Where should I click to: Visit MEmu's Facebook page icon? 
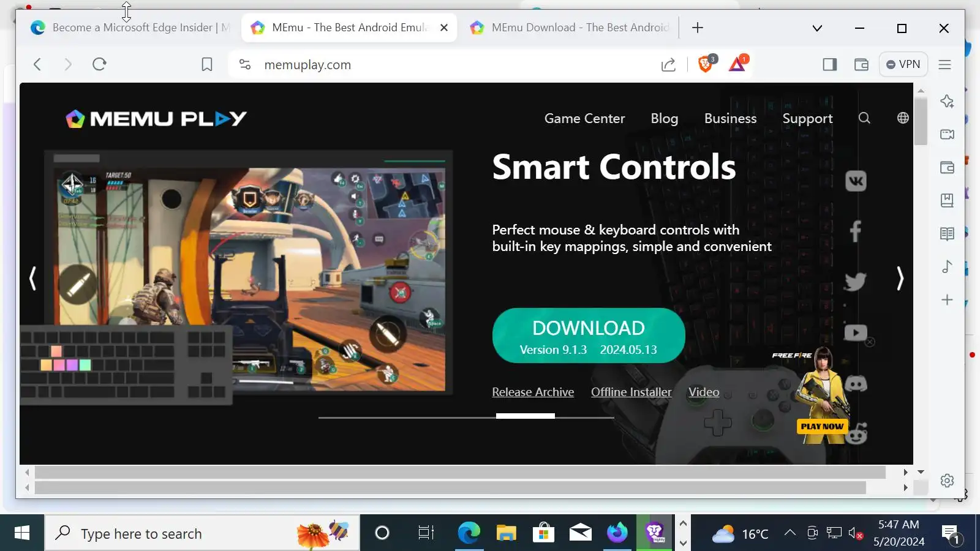coord(856,231)
